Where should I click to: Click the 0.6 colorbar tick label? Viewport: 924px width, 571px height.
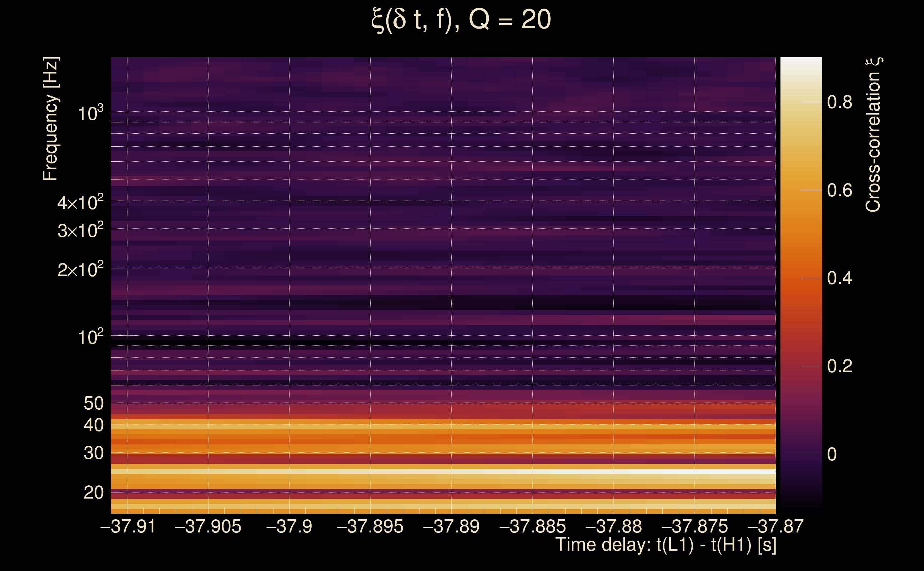839,190
